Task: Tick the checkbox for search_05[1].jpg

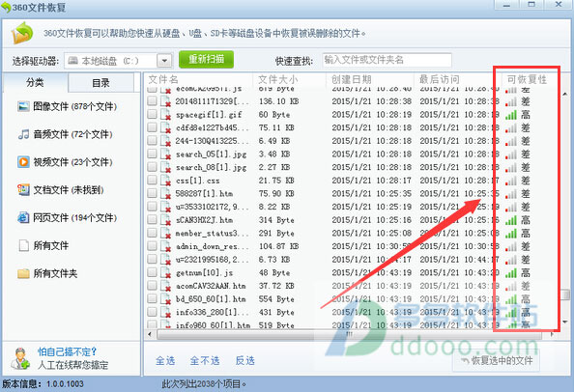Action: (x=152, y=154)
